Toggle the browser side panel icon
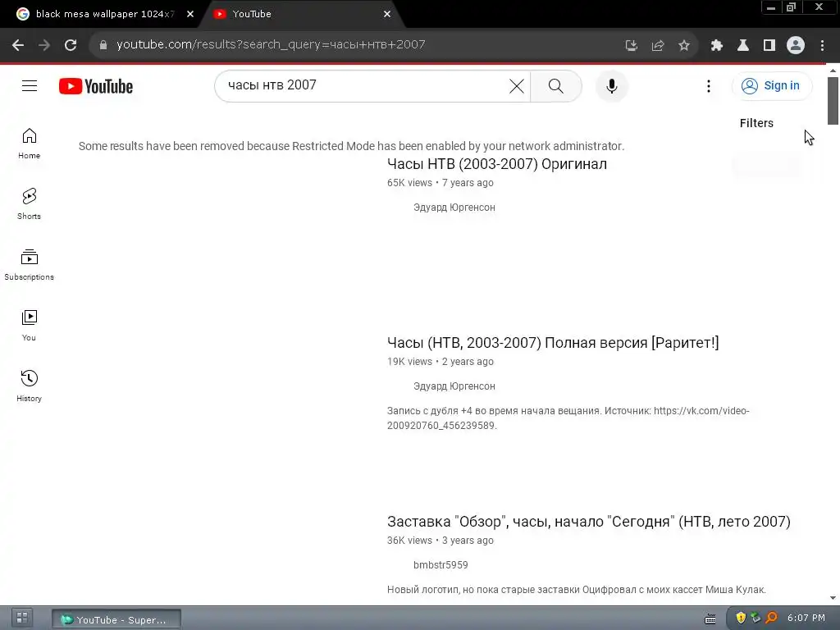This screenshot has height=630, width=840. coord(769,45)
